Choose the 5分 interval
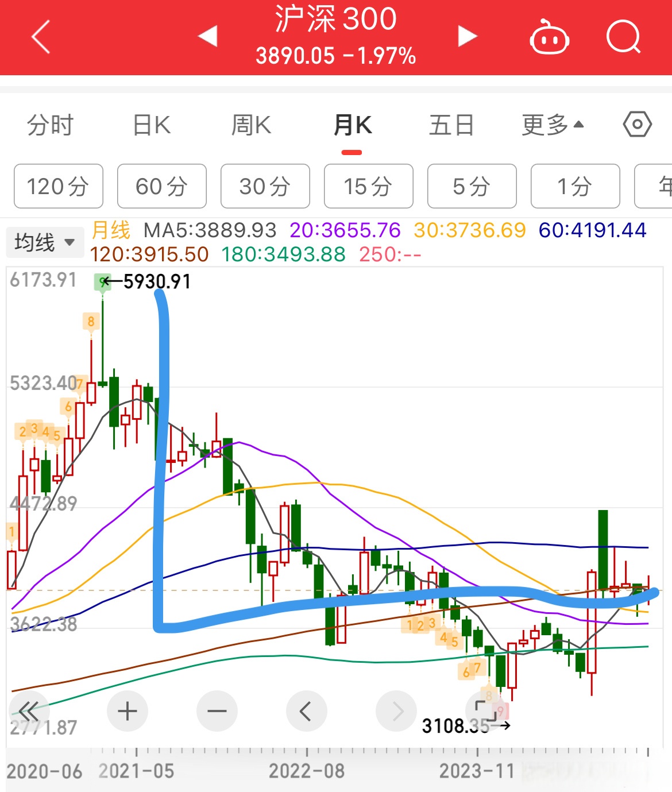This screenshot has height=792, width=672. point(472,186)
